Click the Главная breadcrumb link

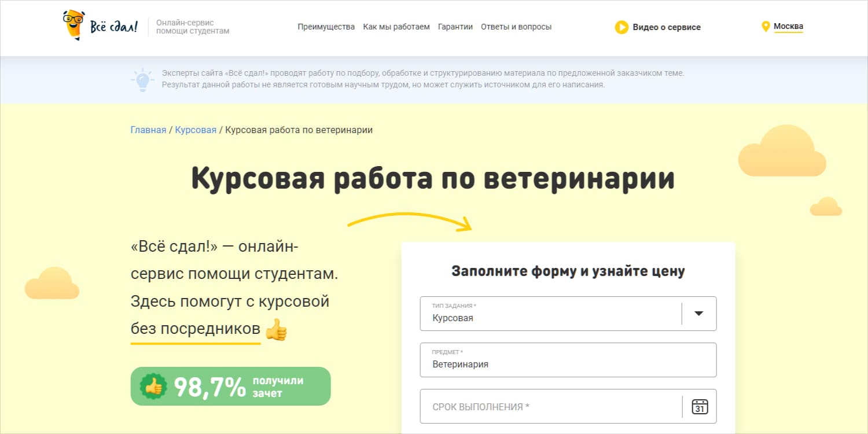coord(148,130)
